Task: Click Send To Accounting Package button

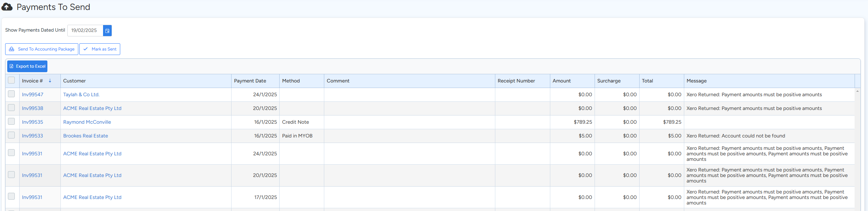Action: tap(42, 49)
